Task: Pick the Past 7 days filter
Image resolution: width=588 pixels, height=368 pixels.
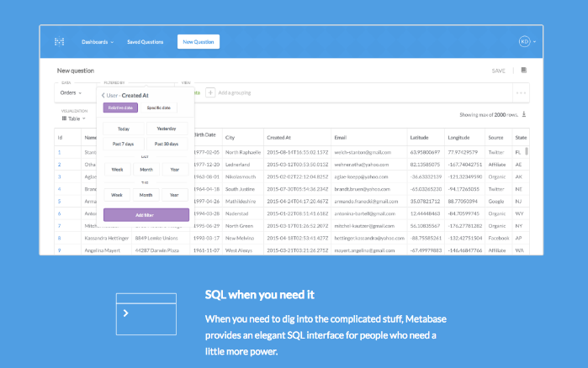Action: point(124,144)
